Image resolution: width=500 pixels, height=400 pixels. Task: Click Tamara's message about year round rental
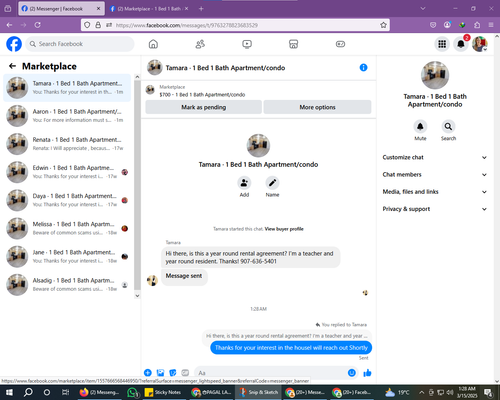[250, 257]
